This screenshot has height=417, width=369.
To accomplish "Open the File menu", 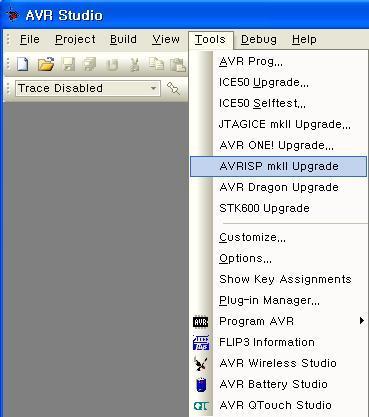I will (x=30, y=39).
